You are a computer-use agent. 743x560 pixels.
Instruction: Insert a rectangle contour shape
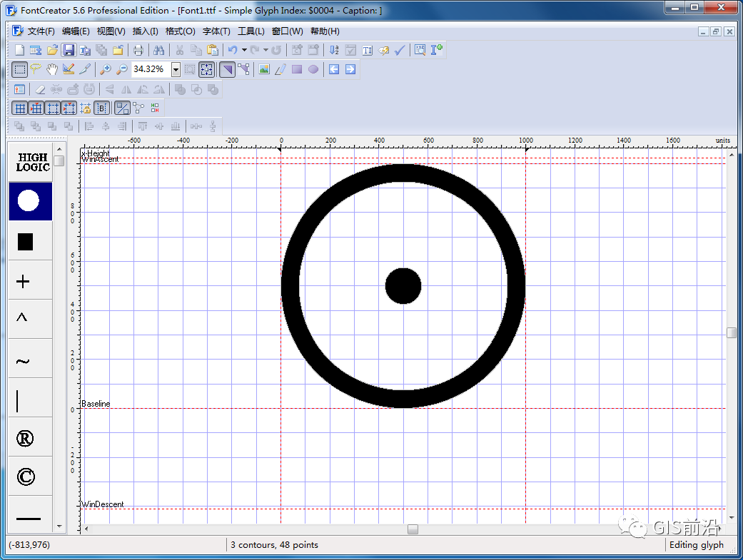point(297,69)
